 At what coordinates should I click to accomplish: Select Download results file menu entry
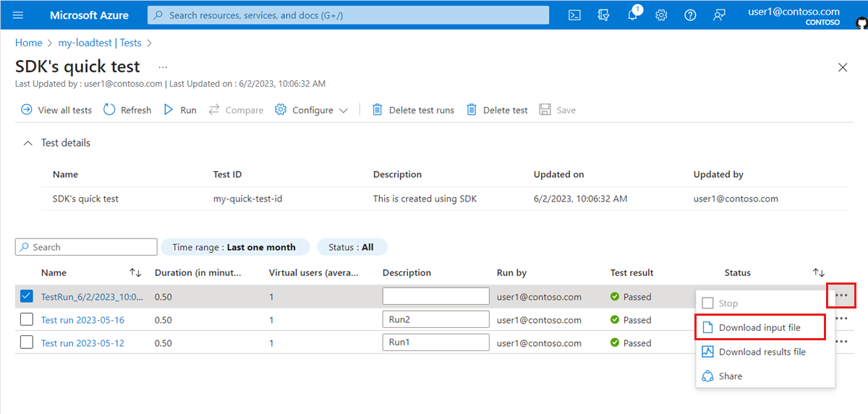click(761, 352)
